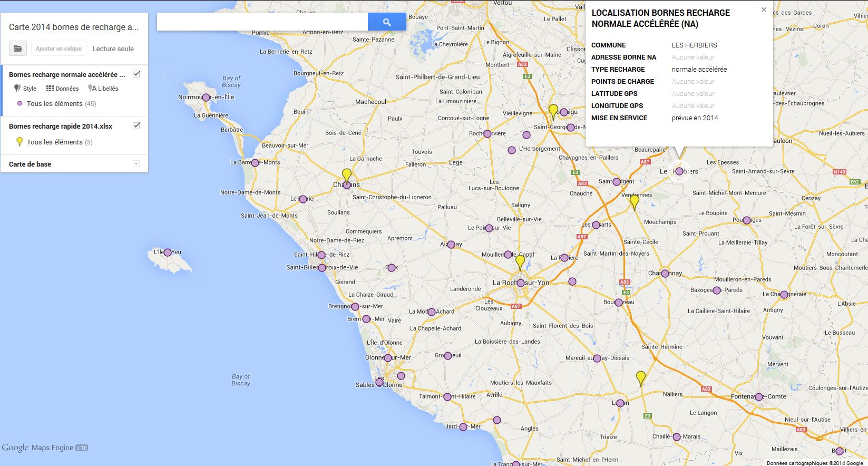Viewport: 868px width, 466px height.
Task: Click the purple marker at Fontenay-le-Comte
Action: [759, 397]
